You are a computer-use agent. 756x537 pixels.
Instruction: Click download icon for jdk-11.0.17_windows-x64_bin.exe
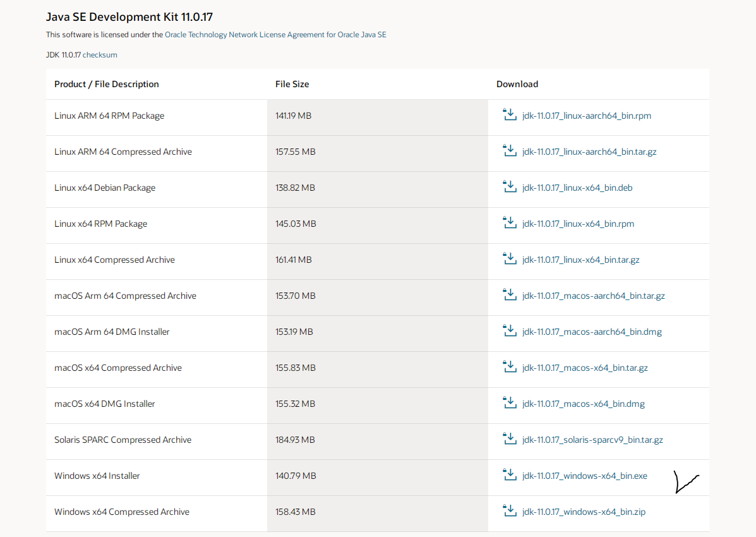509,474
